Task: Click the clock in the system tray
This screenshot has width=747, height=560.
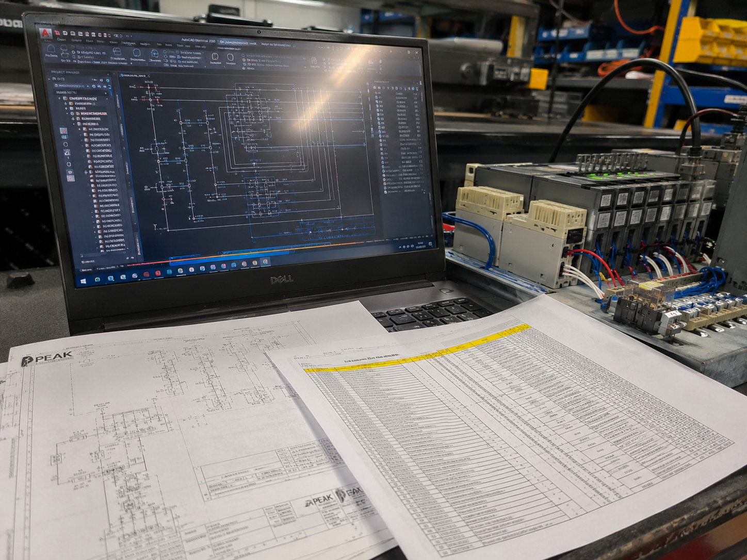Action: (421, 245)
